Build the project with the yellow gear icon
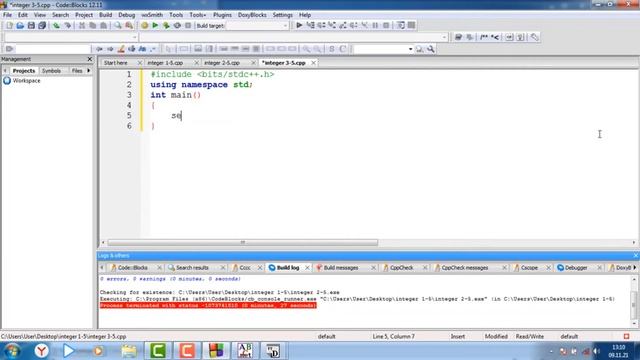 pyautogui.click(x=144, y=25)
